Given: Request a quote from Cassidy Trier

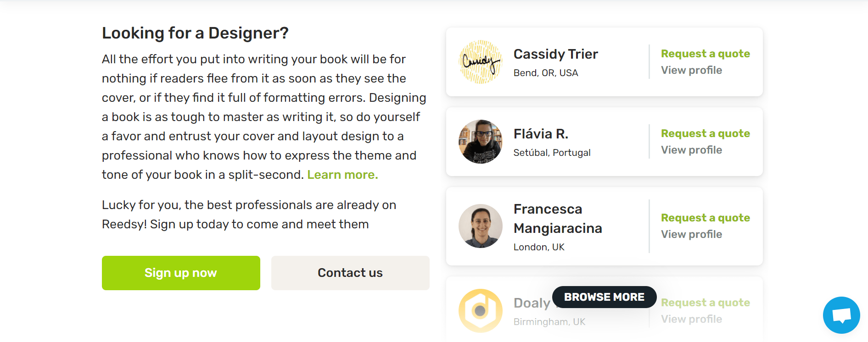Looking at the screenshot, I should click(x=705, y=54).
